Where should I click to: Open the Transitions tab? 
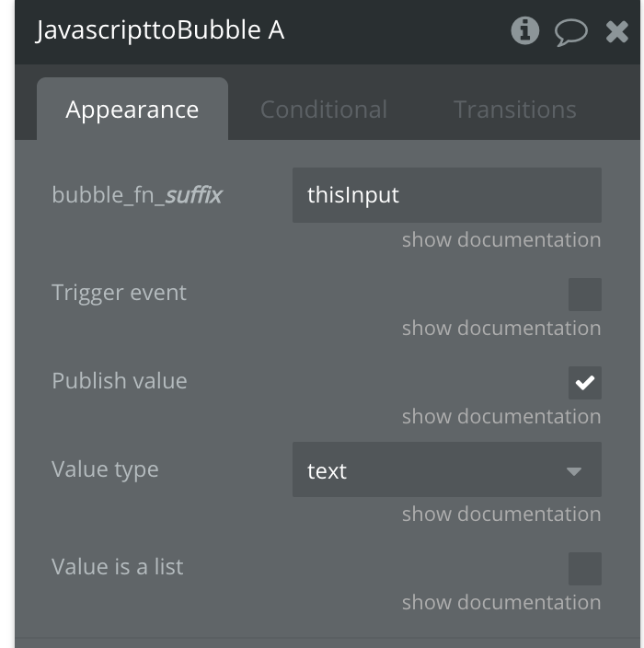coord(514,110)
